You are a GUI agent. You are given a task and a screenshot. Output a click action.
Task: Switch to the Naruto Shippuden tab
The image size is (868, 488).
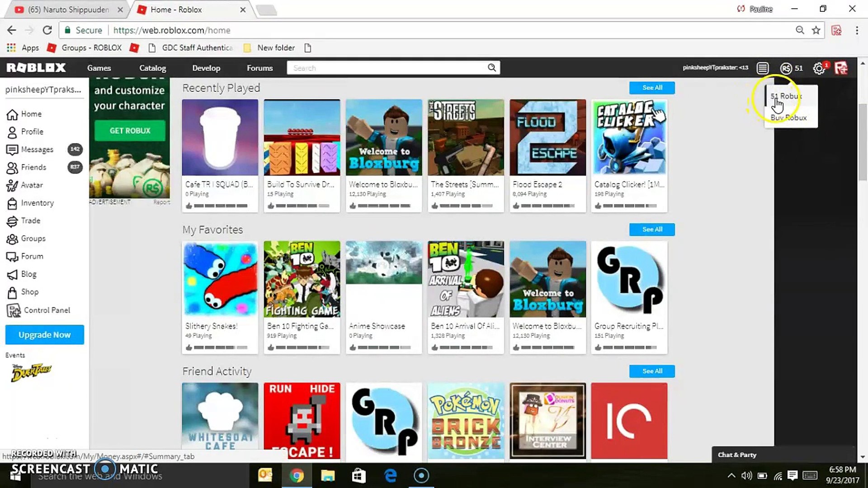click(x=68, y=9)
